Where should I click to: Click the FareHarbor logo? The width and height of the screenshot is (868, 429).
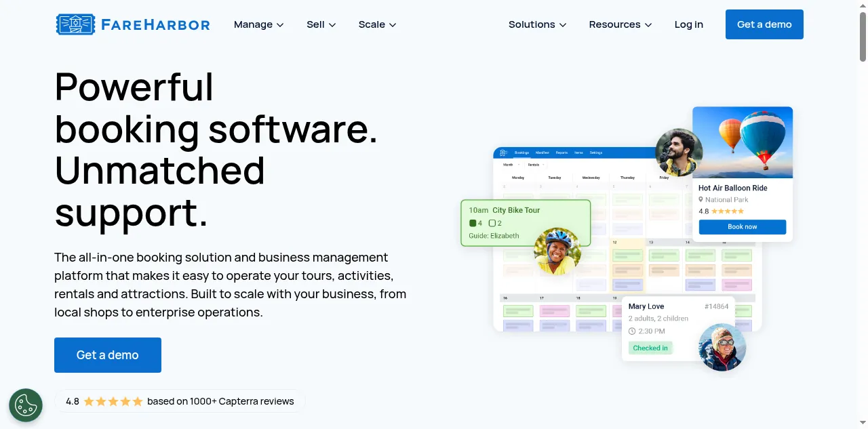(x=133, y=24)
